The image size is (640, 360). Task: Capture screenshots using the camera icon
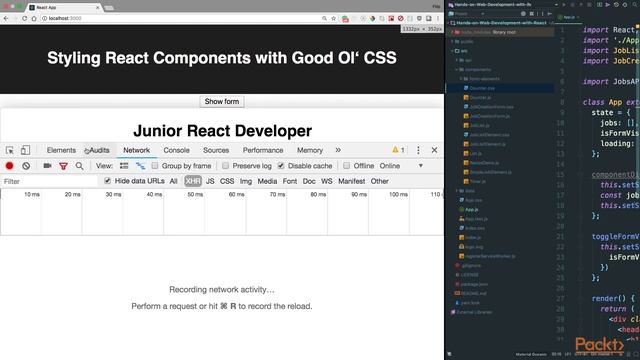[47, 166]
